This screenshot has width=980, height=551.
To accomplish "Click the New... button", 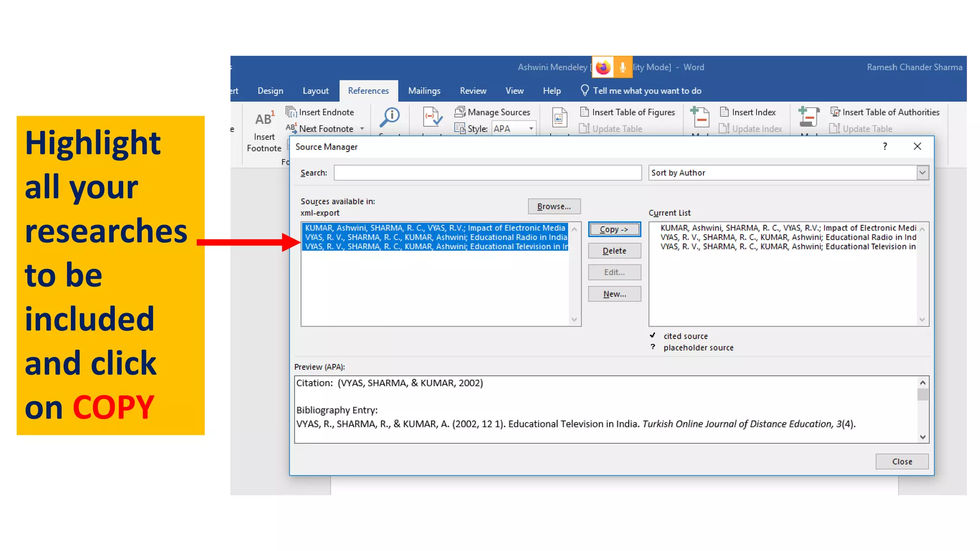I will (x=614, y=294).
